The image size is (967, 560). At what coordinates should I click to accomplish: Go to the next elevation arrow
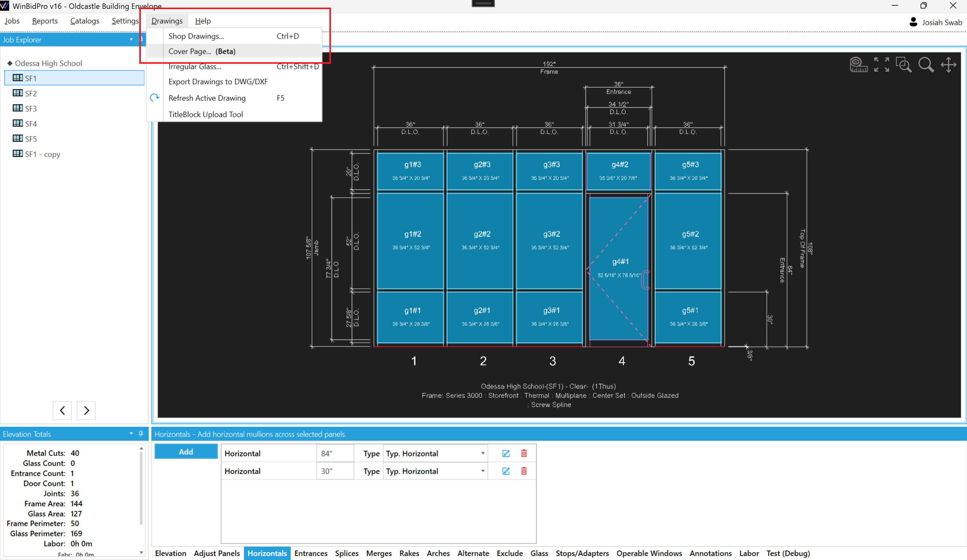pyautogui.click(x=86, y=410)
